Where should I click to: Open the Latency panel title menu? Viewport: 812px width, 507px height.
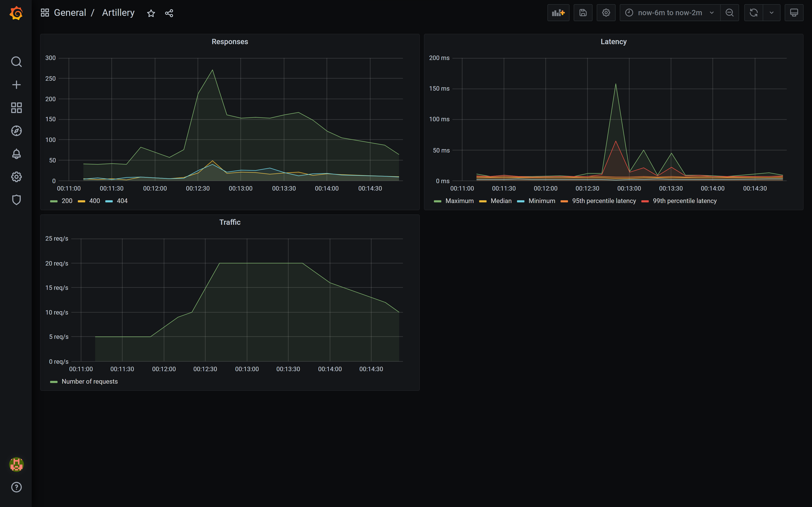(613, 42)
